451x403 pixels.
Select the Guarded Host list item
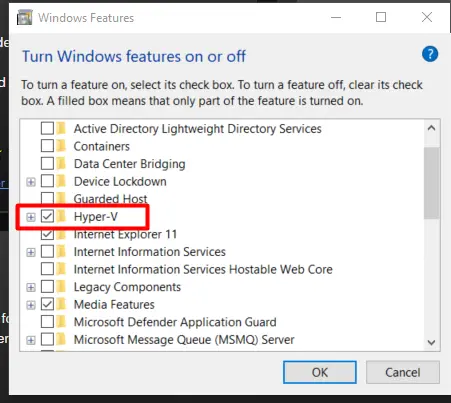110,199
